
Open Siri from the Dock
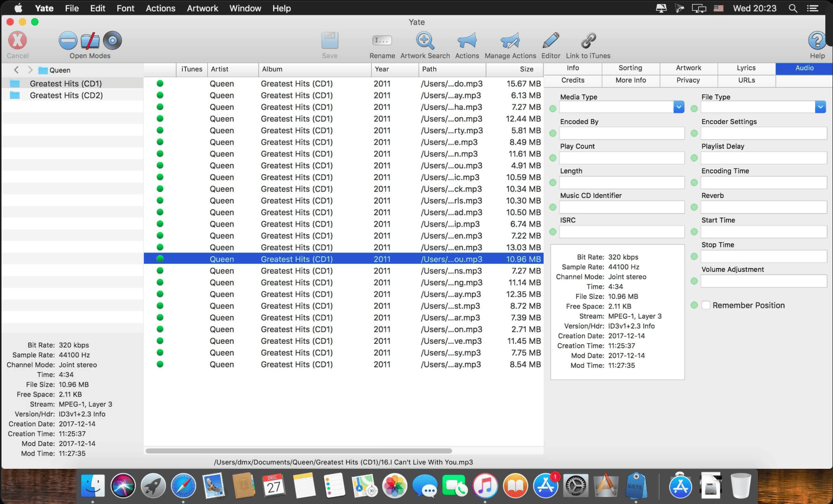pos(123,486)
